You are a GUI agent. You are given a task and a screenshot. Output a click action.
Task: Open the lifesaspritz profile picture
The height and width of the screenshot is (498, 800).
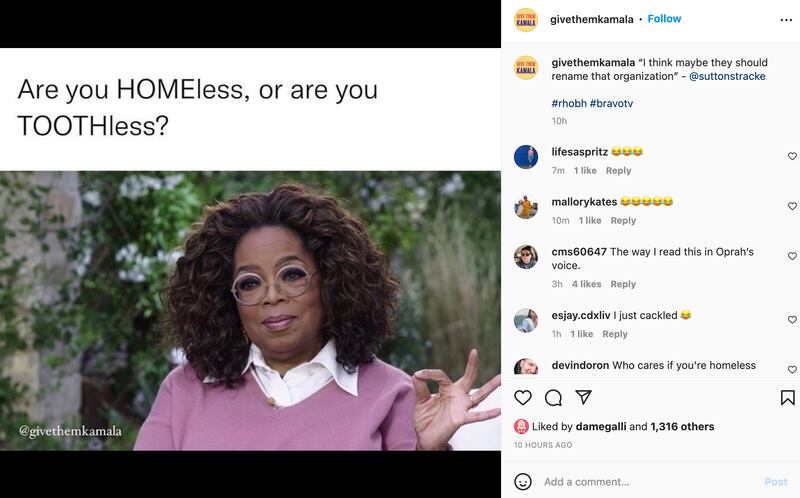tap(526, 157)
